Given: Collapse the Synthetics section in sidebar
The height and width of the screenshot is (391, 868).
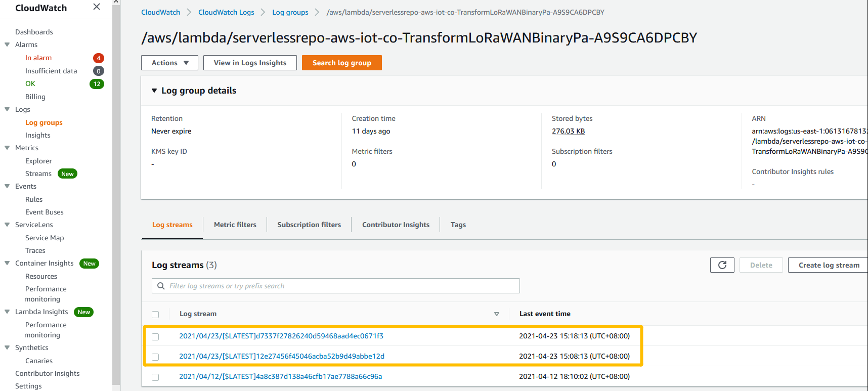Looking at the screenshot, I should tap(7, 347).
